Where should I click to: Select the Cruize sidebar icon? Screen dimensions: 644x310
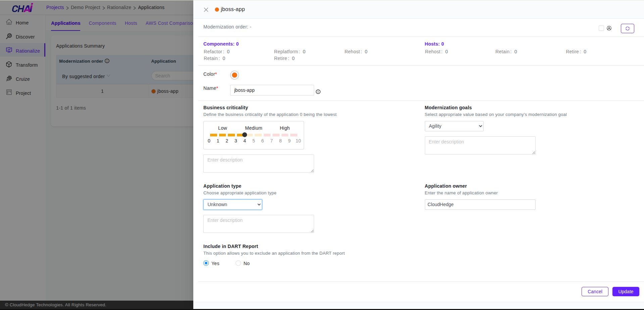pyautogui.click(x=9, y=79)
